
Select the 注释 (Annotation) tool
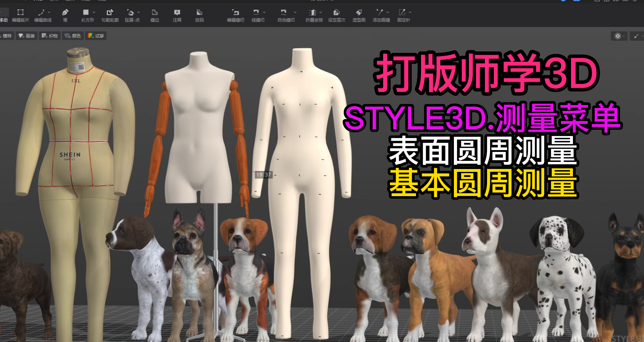point(177,16)
